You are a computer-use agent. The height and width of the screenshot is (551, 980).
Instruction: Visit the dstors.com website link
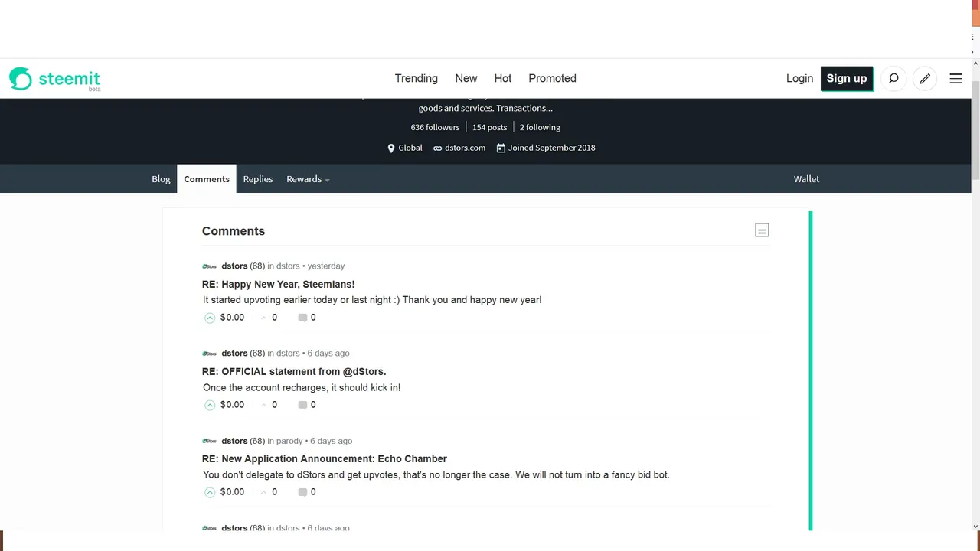pyautogui.click(x=465, y=148)
